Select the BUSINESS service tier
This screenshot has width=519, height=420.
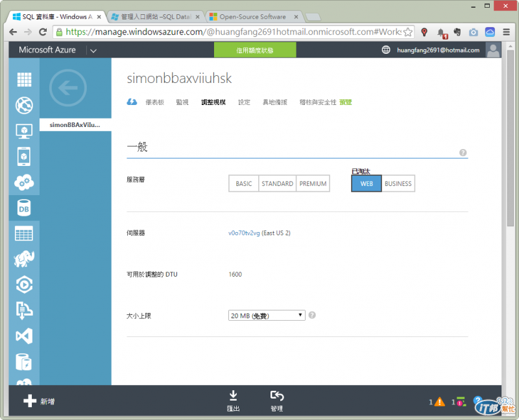[x=398, y=183]
